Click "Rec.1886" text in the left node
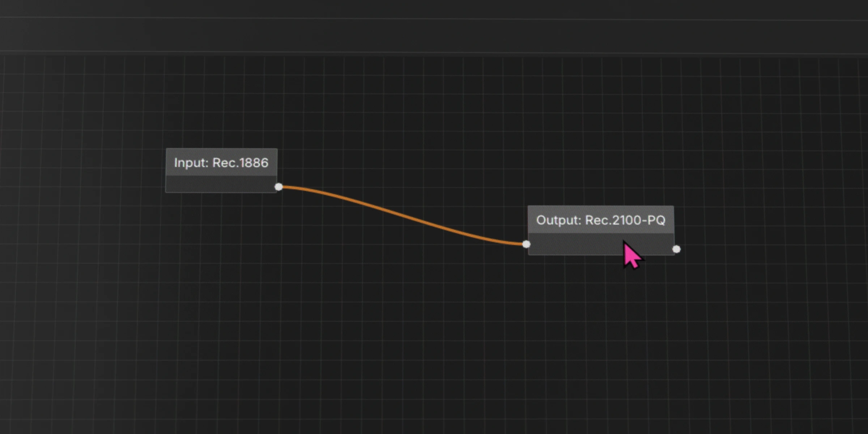868x434 pixels. 240,163
